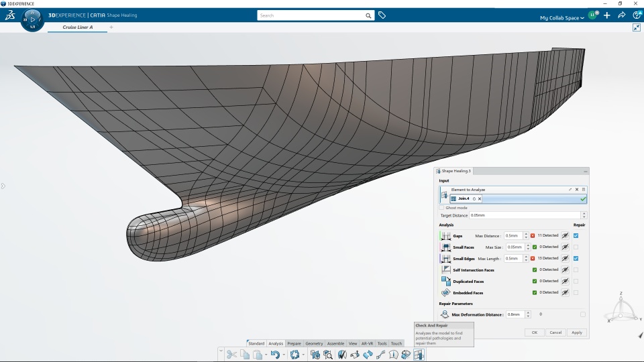
Task: Remove Join.4 with its X button
Action: [479, 198]
